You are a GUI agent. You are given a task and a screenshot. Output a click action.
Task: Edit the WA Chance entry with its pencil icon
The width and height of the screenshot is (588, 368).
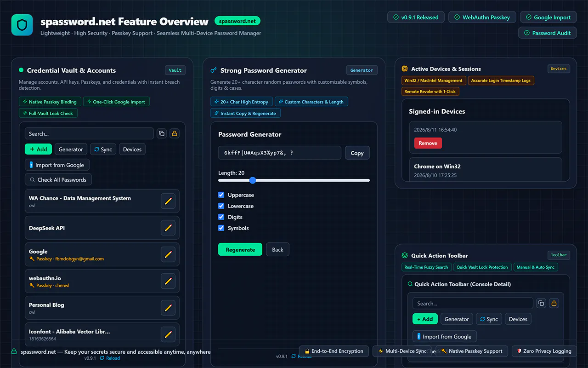click(168, 201)
